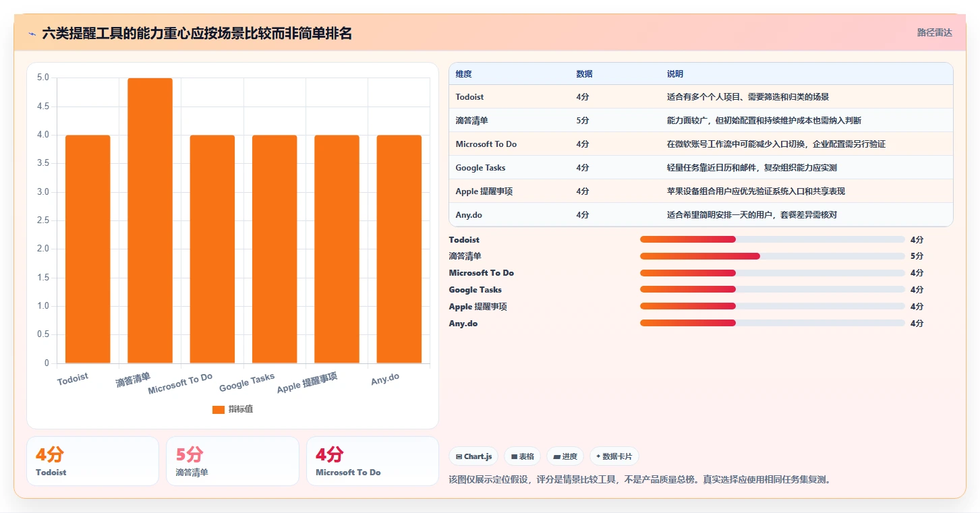The image size is (980, 513).
Task: Click the Todoist bar in chart
Action: (88, 249)
